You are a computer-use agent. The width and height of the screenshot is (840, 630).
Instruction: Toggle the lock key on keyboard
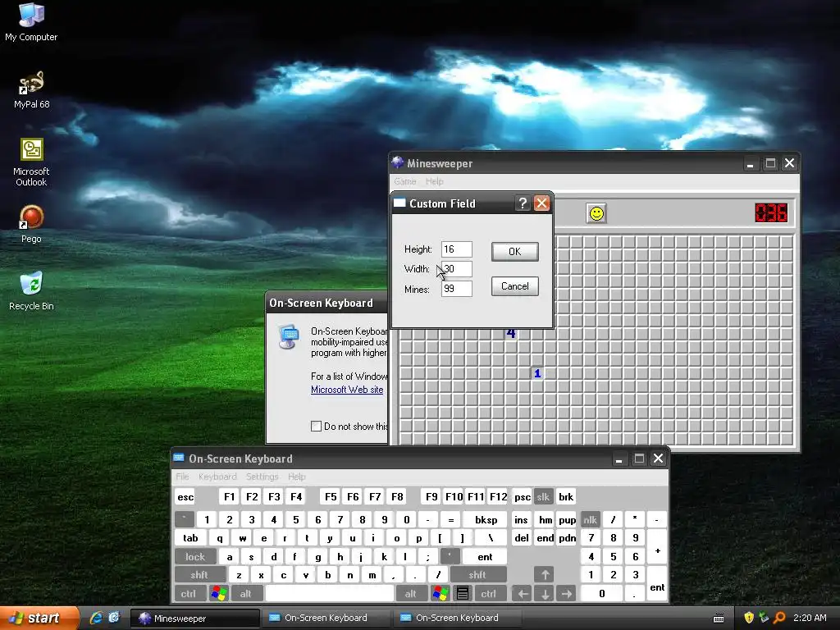[195, 557]
